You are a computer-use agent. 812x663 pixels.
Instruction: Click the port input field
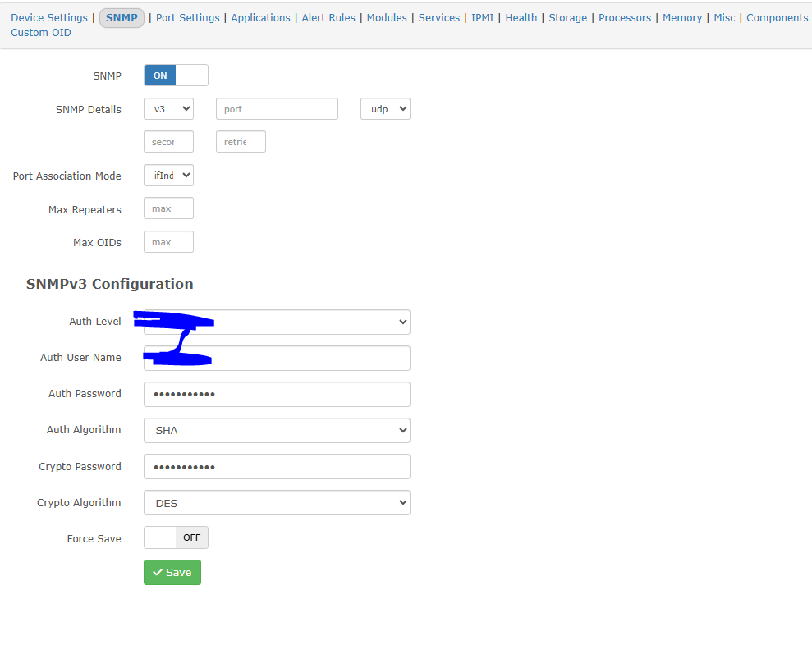(277, 109)
